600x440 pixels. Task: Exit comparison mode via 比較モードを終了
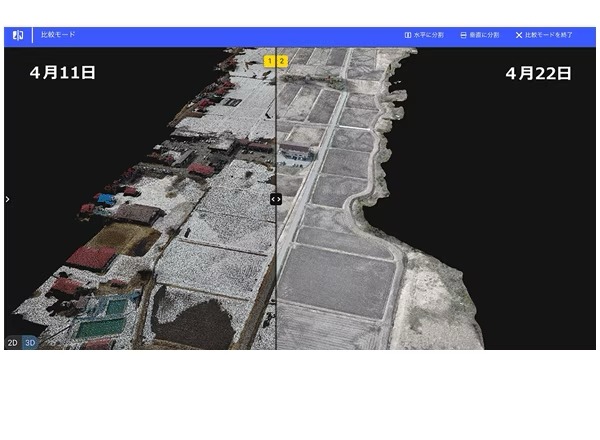(544, 35)
